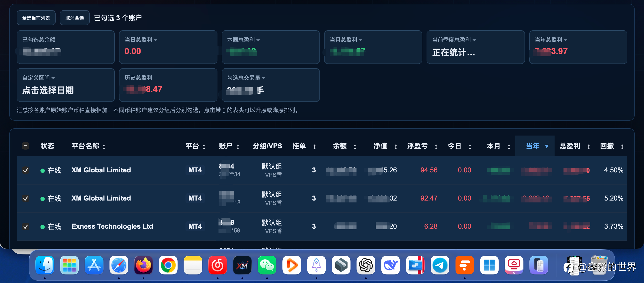The width and height of the screenshot is (644, 283).
Task: Open Telegram from the dock
Action: 440,265
